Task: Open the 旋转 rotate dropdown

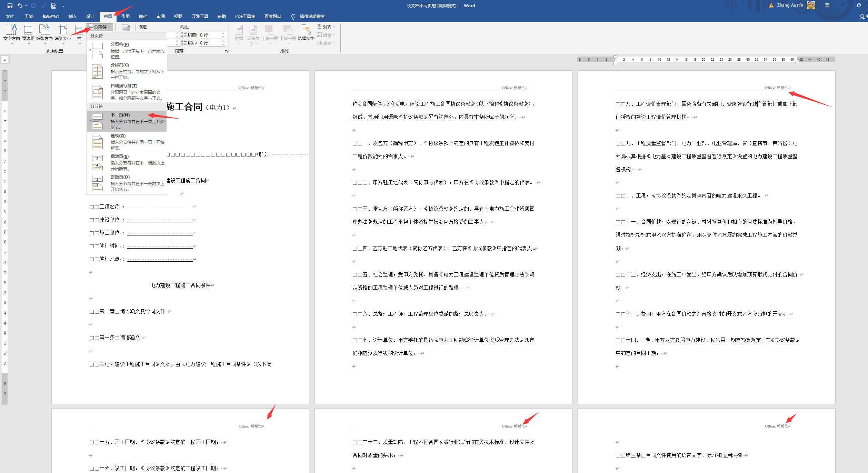Action: click(x=326, y=43)
